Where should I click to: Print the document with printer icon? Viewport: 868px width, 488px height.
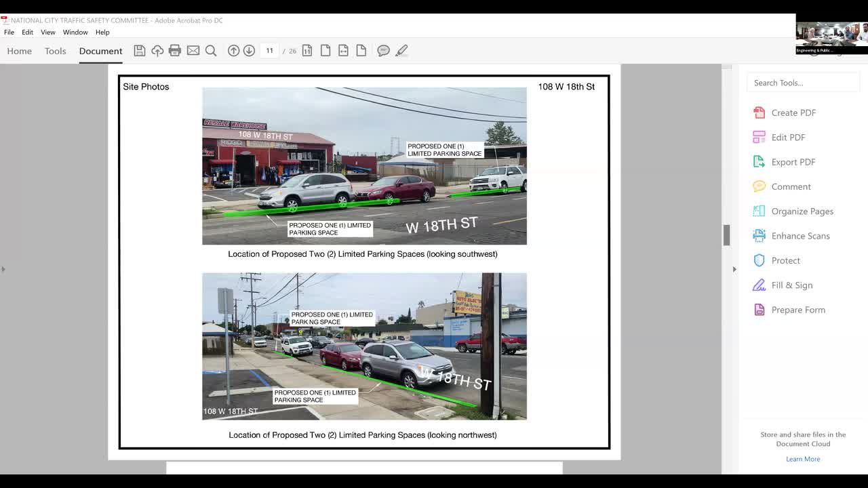(175, 51)
